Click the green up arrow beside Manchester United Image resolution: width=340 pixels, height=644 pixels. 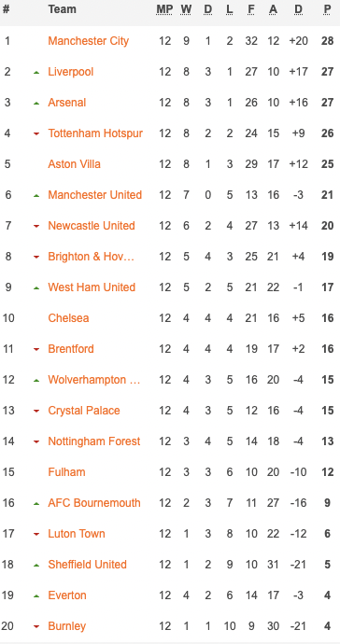click(36, 195)
